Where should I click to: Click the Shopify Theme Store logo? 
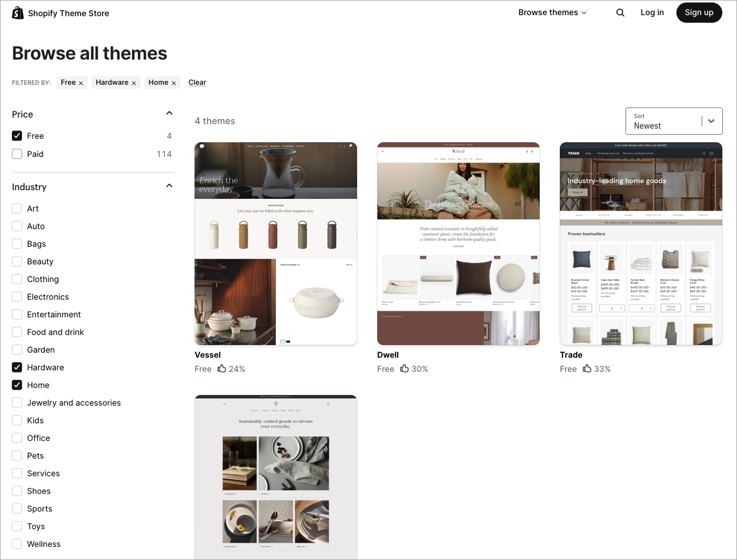click(x=60, y=13)
